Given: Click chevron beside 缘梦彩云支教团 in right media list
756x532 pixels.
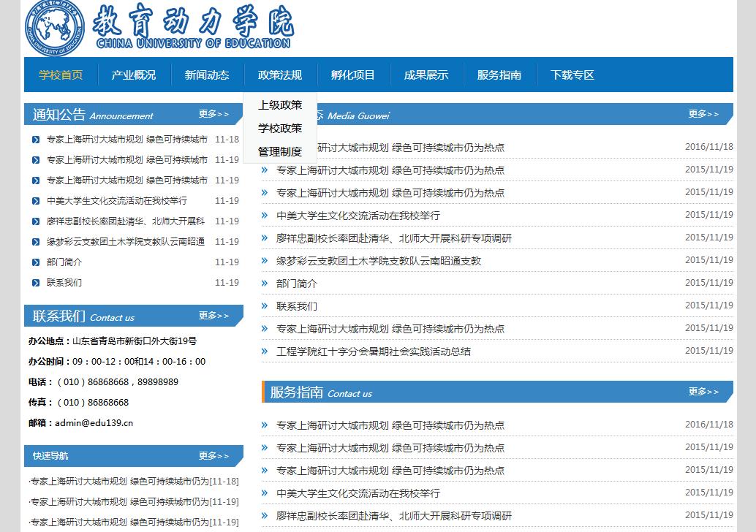Looking at the screenshot, I should (x=265, y=261).
